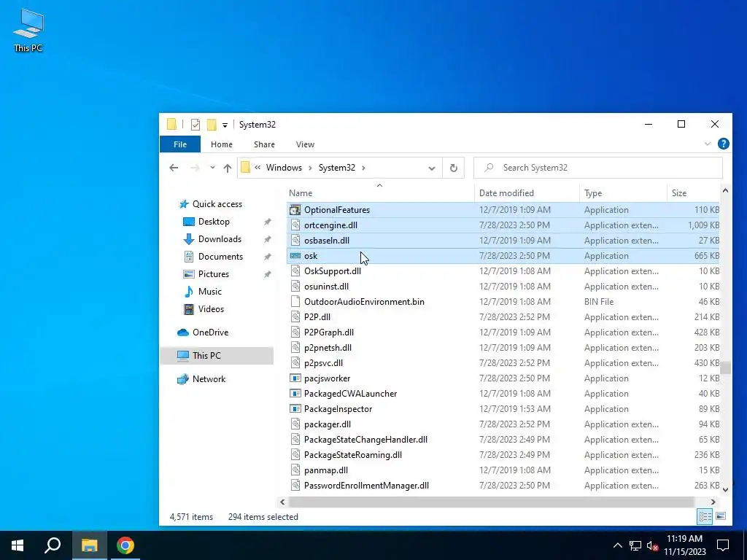Select PackageStateRoaming.dll file

pos(353,455)
